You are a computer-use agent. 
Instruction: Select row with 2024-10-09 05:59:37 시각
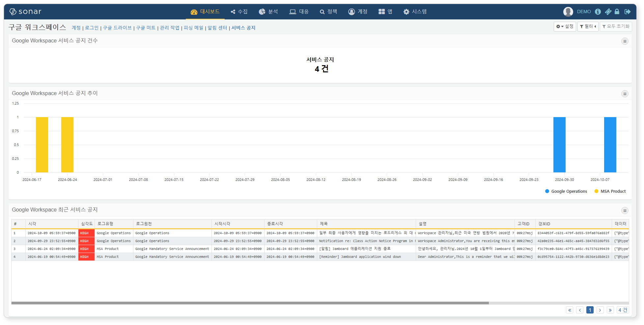[x=320, y=233]
